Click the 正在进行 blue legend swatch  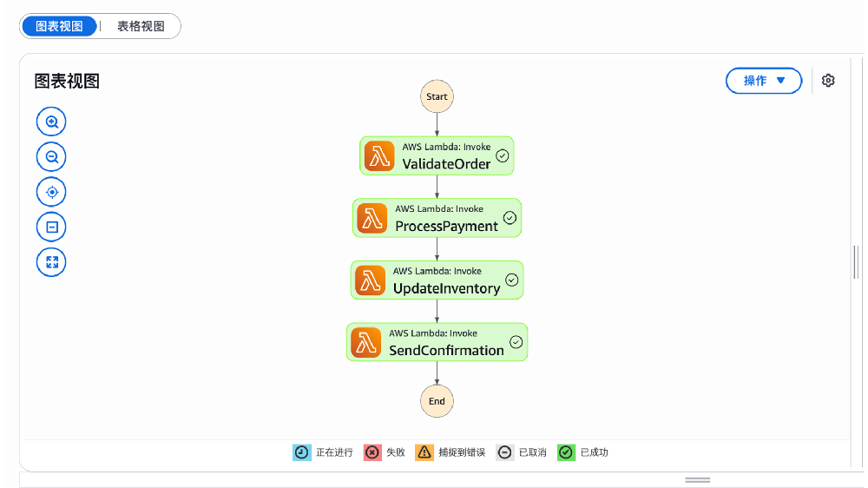pos(301,452)
